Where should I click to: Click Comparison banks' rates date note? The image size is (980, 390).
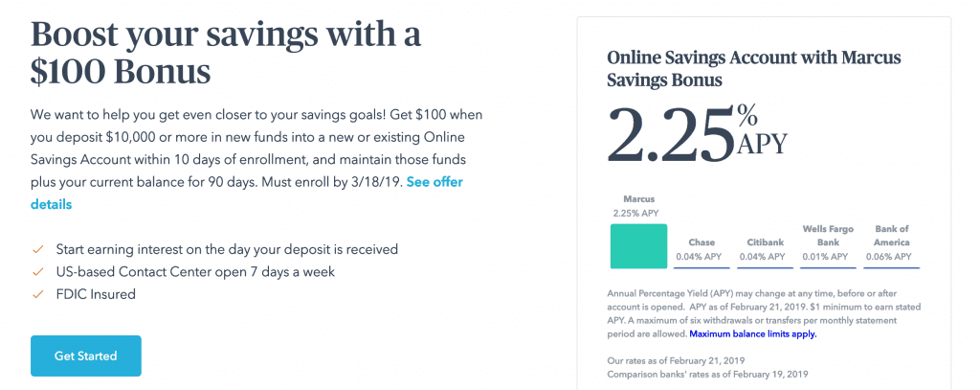point(707,375)
